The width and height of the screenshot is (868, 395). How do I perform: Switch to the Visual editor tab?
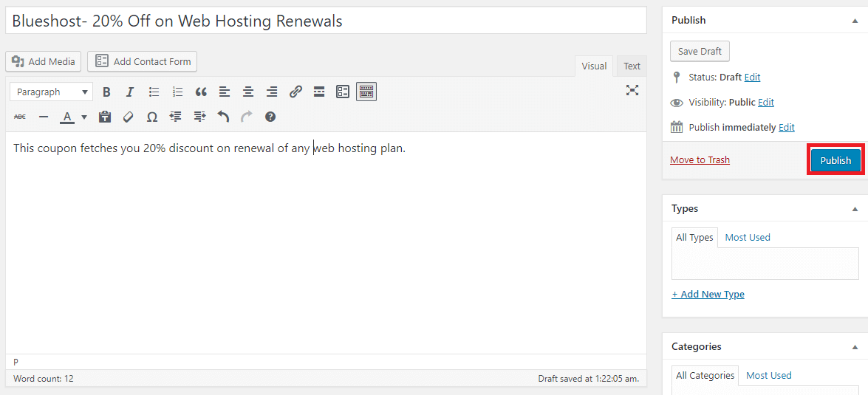(594, 66)
